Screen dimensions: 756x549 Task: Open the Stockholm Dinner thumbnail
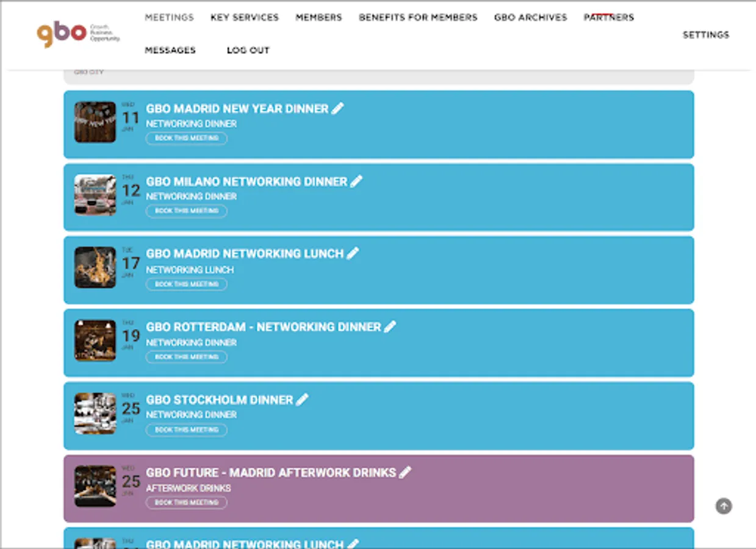coord(95,413)
